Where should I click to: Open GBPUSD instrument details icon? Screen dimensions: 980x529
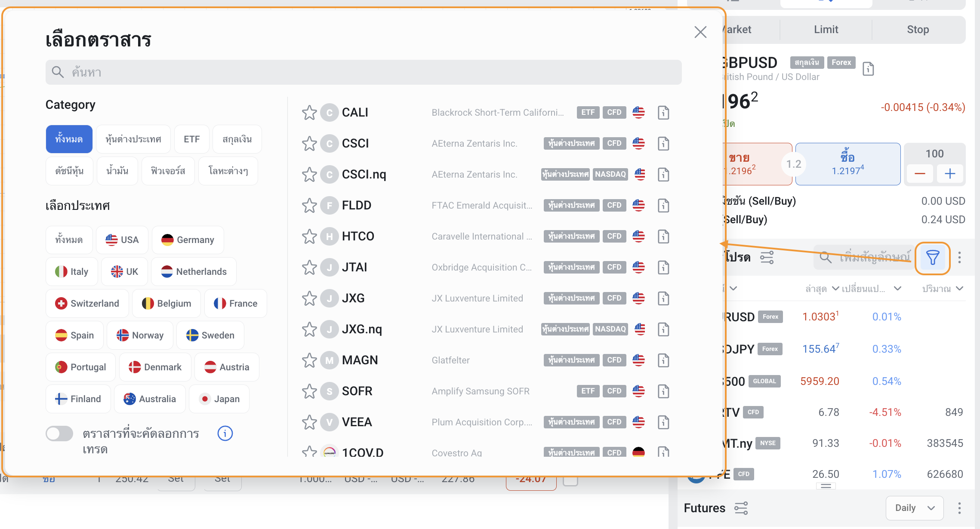(868, 69)
